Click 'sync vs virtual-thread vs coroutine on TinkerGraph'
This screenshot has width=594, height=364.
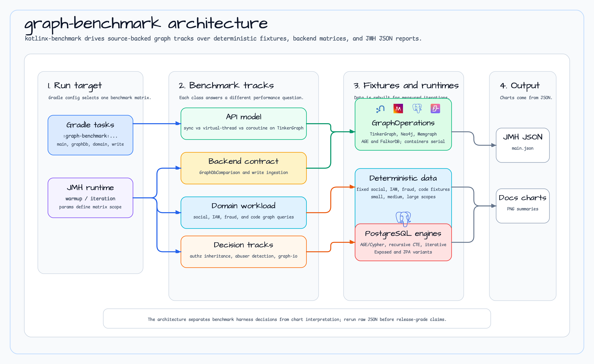pos(244,128)
